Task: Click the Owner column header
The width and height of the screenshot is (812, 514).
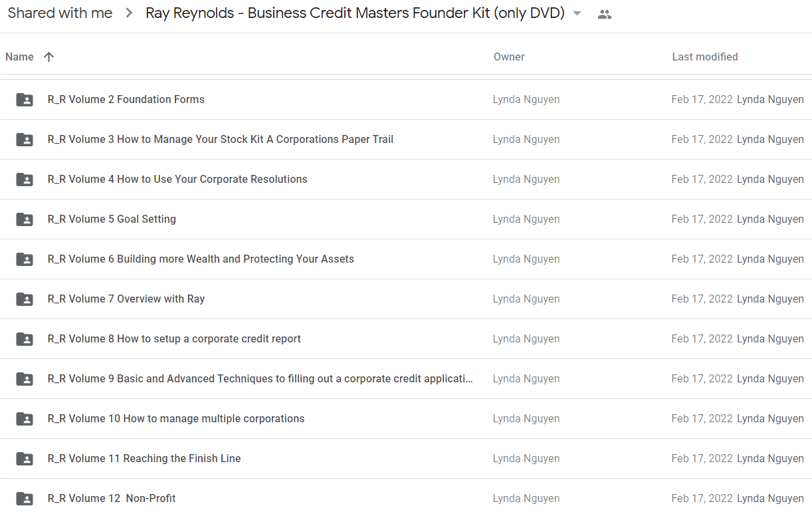Action: (x=509, y=57)
